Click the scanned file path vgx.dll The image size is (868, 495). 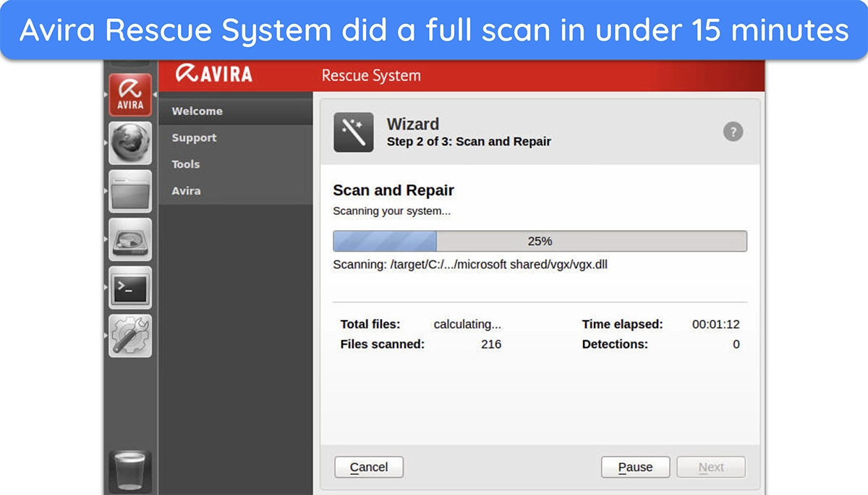coord(470,264)
